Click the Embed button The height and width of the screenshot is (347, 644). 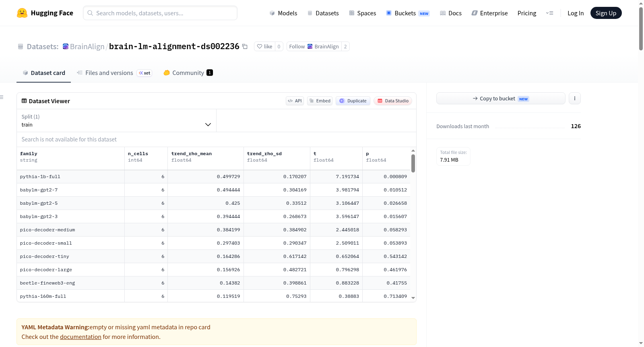[320, 101]
